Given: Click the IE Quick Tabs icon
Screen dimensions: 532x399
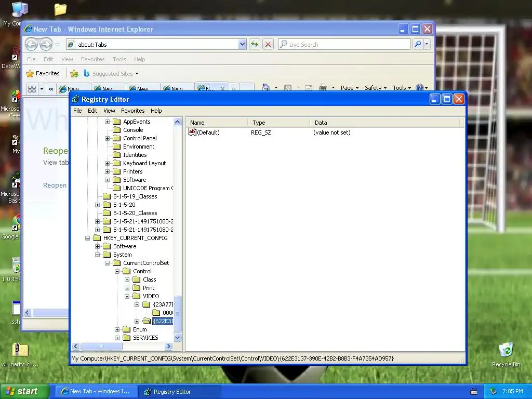Looking at the screenshot, I should [32, 89].
